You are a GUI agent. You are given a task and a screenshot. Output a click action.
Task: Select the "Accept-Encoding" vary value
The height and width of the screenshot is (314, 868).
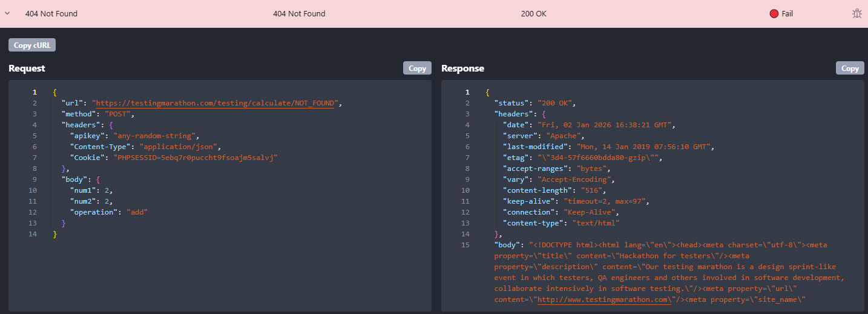(x=574, y=179)
